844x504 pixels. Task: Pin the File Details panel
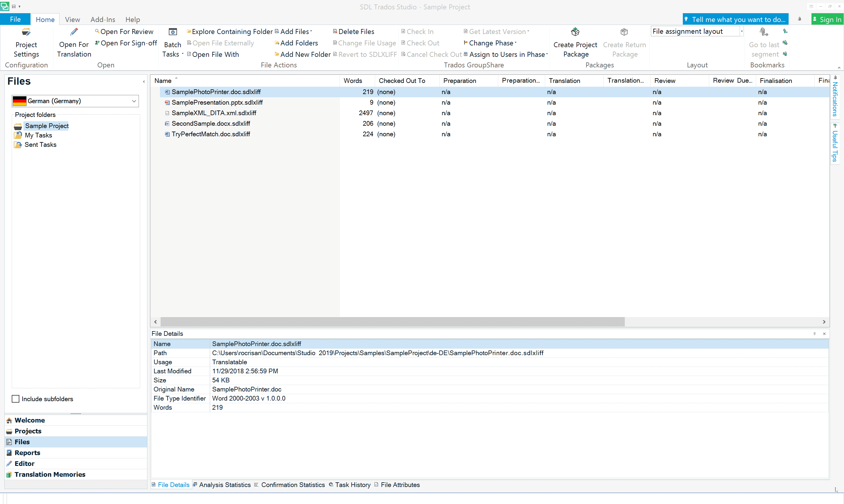814,333
